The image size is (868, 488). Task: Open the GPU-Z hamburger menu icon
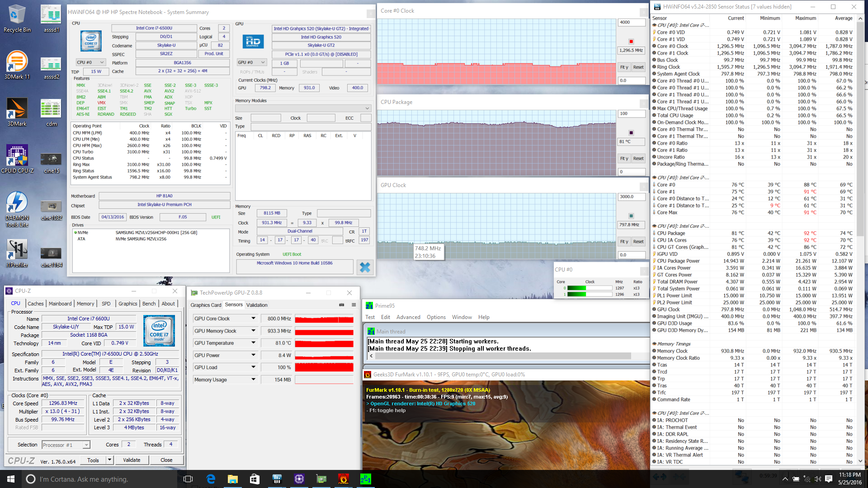[x=354, y=305]
